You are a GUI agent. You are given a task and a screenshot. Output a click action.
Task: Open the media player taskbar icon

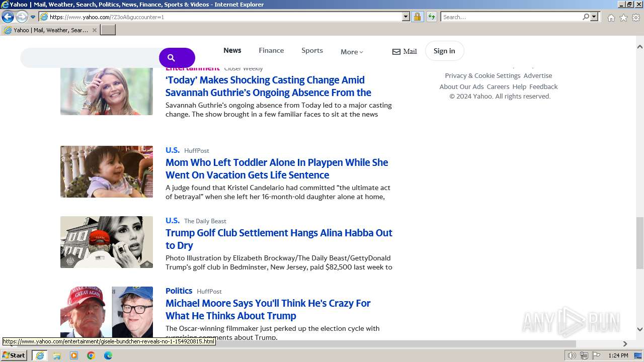pos(74,355)
